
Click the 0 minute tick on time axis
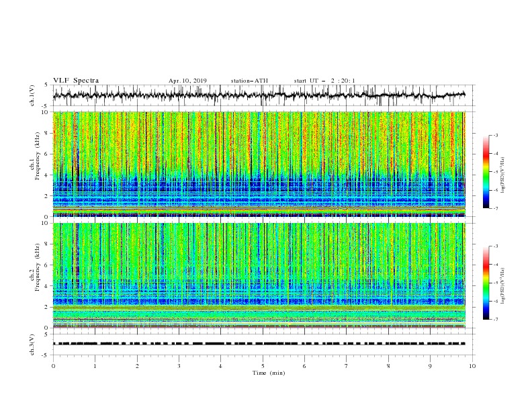click(x=53, y=366)
